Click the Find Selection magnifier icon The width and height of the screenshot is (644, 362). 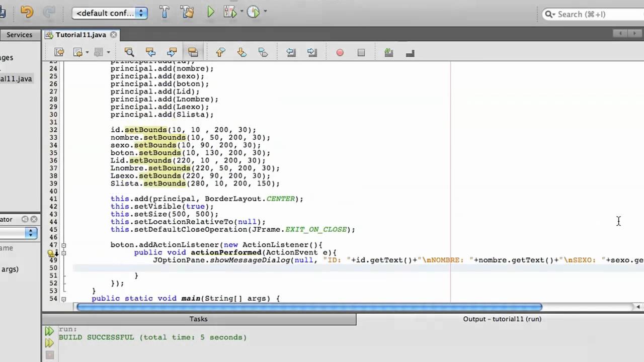pos(129,52)
